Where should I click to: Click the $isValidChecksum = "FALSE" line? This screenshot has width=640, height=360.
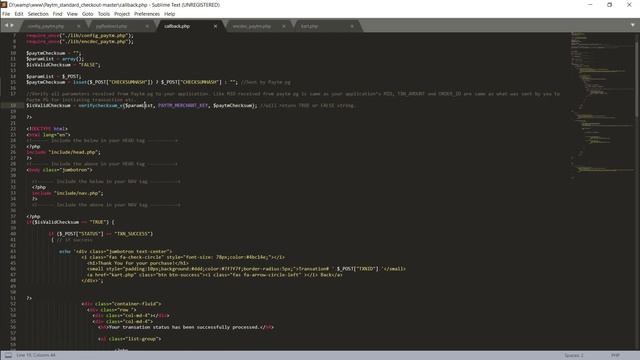(x=63, y=65)
